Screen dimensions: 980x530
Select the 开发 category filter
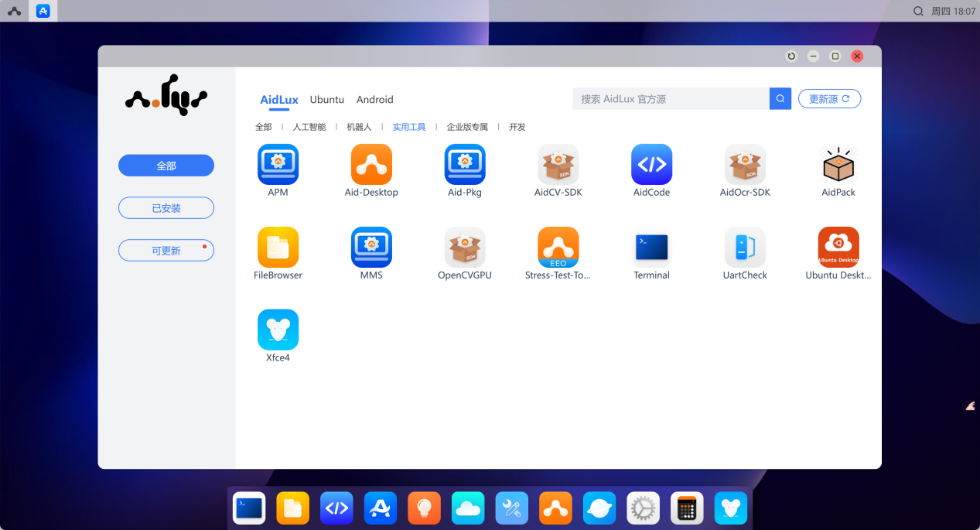click(x=517, y=127)
